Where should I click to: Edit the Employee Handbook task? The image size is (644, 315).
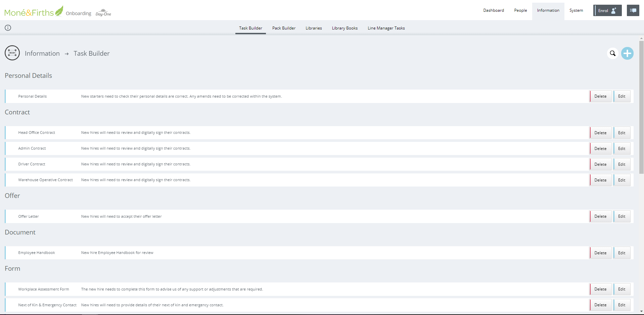pyautogui.click(x=622, y=253)
